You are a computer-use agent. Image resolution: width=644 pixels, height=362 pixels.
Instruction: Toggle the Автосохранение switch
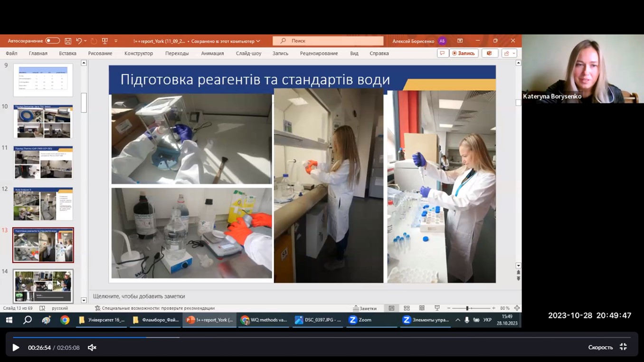coord(52,41)
